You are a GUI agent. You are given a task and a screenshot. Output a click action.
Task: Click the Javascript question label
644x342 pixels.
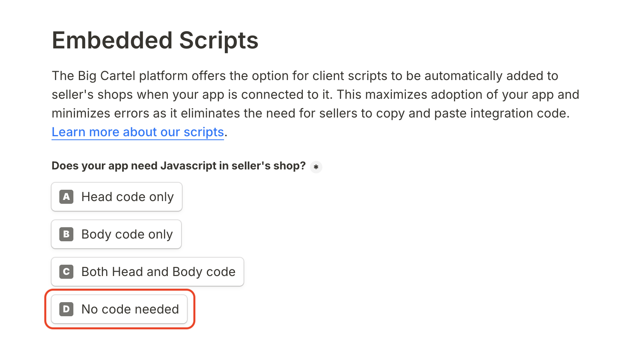178,166
